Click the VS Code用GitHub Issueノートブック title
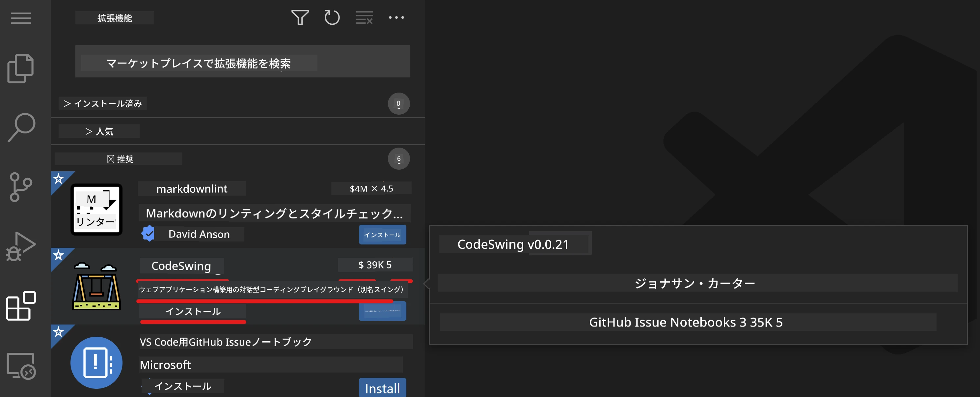The image size is (980, 397). point(226,342)
